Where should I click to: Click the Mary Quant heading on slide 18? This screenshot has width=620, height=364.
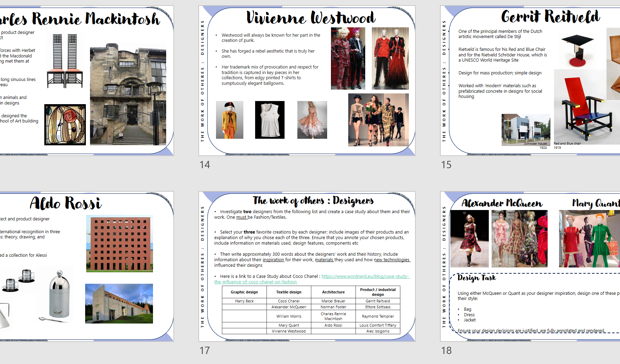click(x=595, y=203)
